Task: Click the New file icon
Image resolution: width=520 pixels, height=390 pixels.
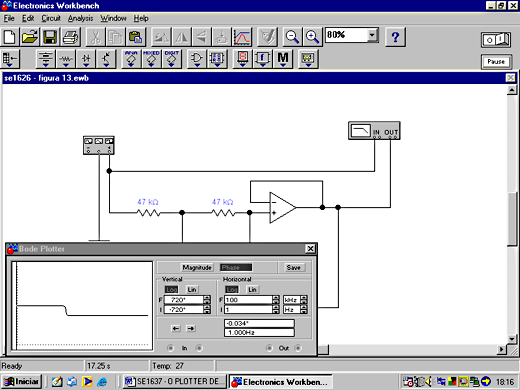Action: [x=10, y=37]
